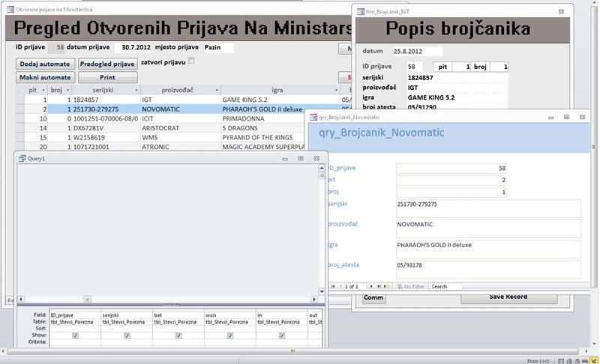Click qry_Brojcanik_Novomatic window title icon

click(313, 118)
